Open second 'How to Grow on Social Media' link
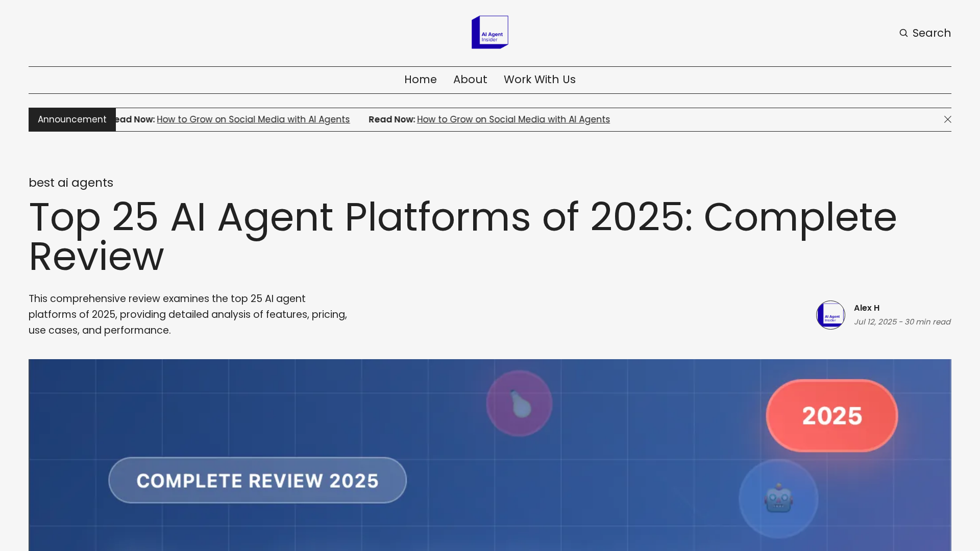 (x=513, y=119)
